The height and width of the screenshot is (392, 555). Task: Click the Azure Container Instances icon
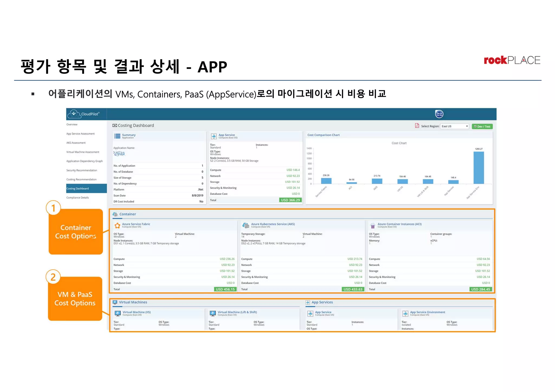tap(373, 226)
